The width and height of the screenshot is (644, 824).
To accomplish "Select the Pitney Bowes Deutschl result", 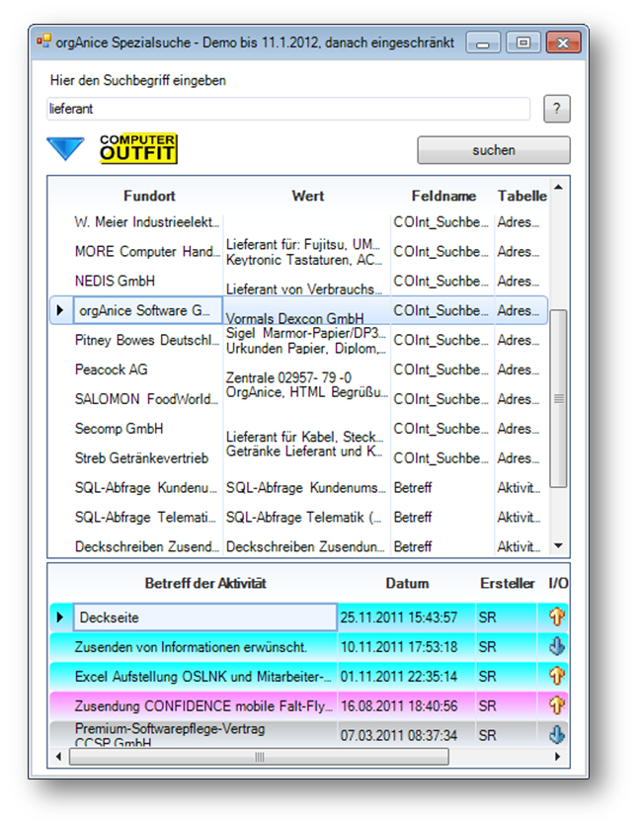I will (146, 340).
